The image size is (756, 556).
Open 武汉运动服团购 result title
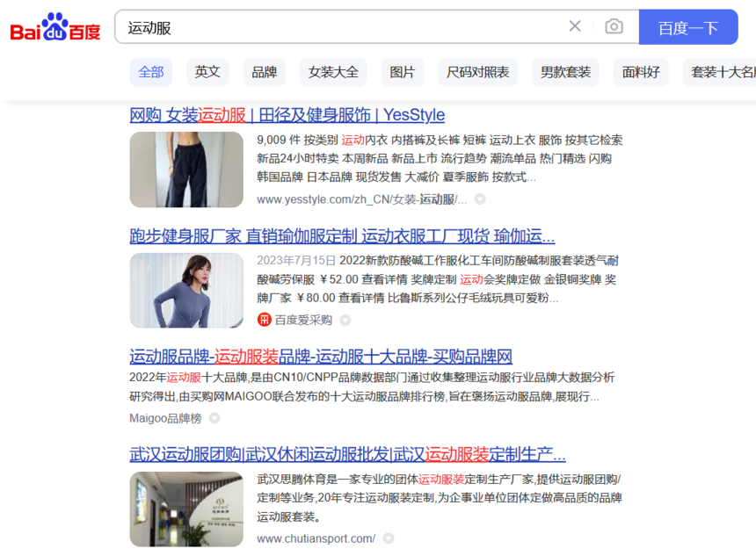(x=347, y=454)
